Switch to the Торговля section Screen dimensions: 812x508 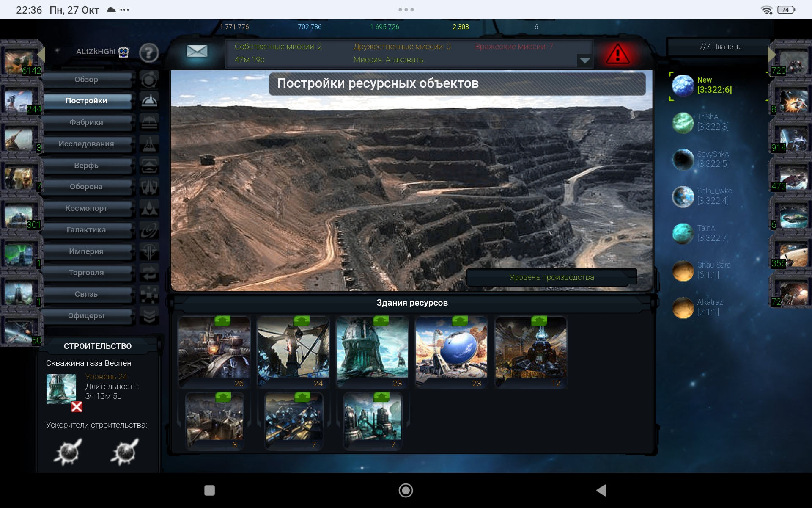point(86,273)
